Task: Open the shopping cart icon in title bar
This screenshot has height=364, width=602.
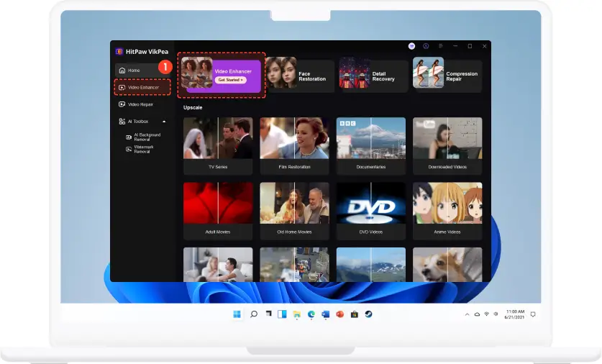Action: coord(411,46)
